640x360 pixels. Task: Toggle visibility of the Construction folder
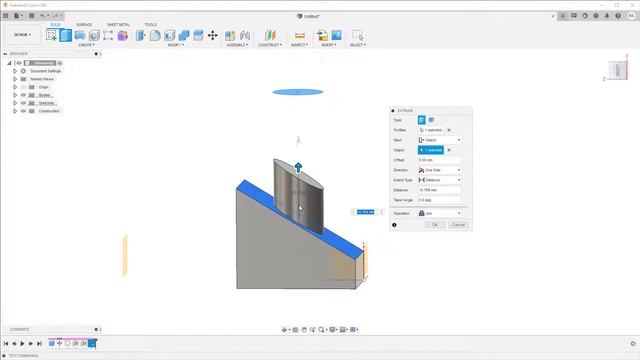click(x=23, y=111)
